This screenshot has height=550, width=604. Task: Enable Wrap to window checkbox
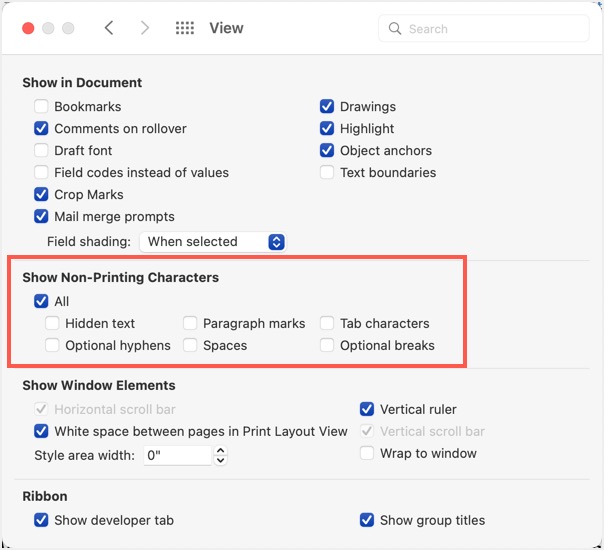pyautogui.click(x=367, y=454)
